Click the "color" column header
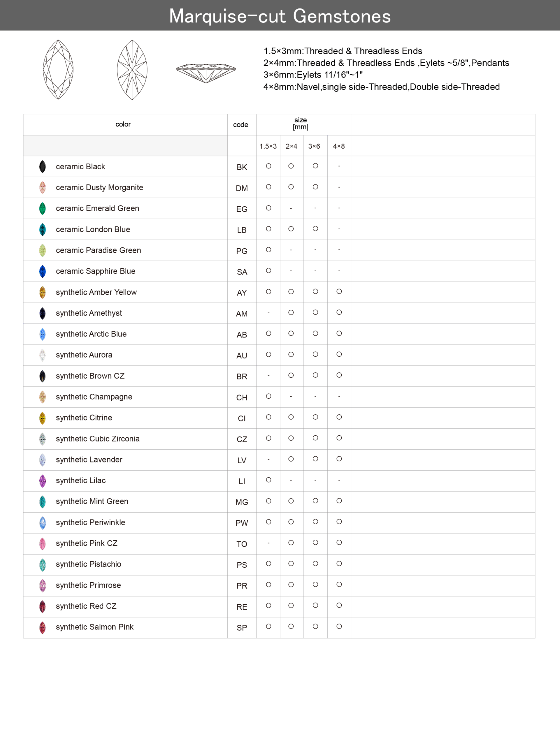 tap(123, 124)
